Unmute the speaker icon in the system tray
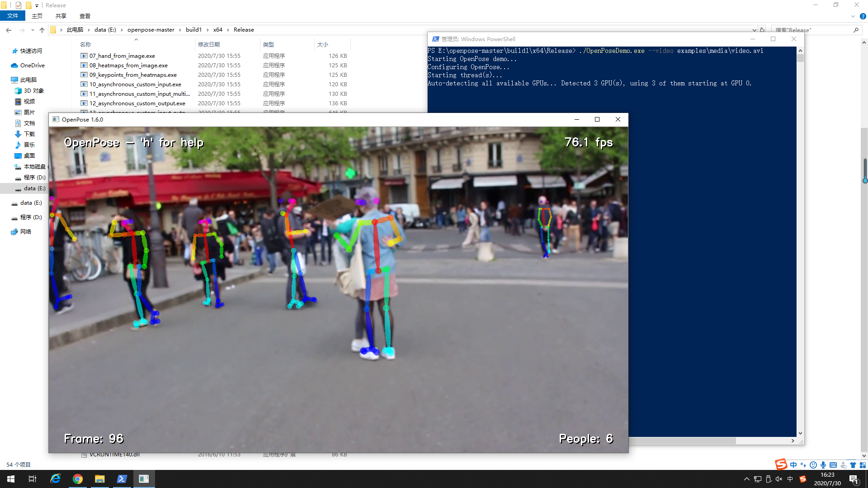This screenshot has width=868, height=488. [779, 479]
